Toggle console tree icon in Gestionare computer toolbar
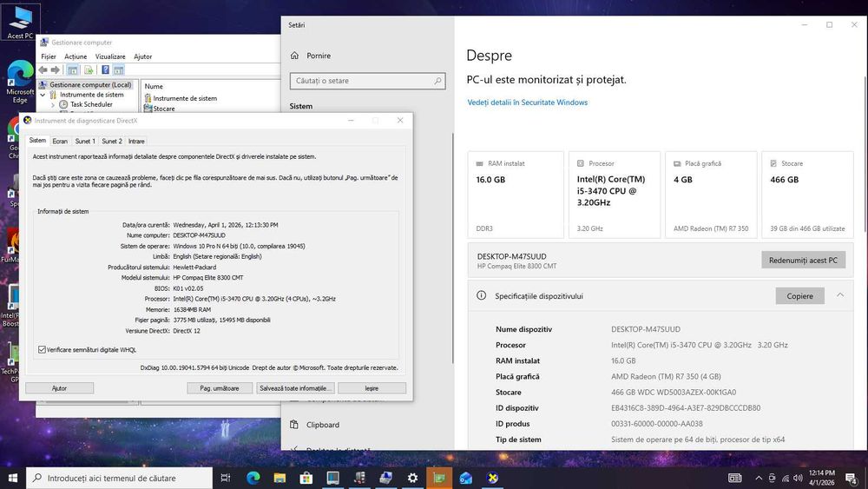 (x=73, y=69)
